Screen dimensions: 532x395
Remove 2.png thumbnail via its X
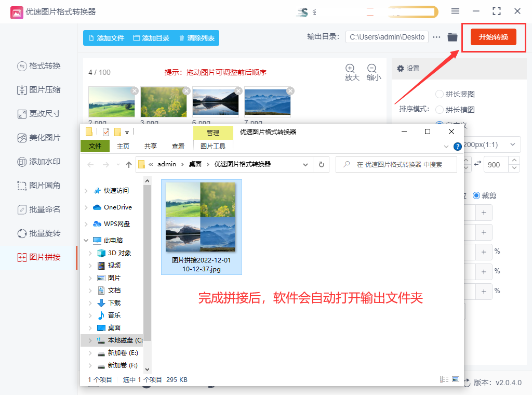coord(135,91)
